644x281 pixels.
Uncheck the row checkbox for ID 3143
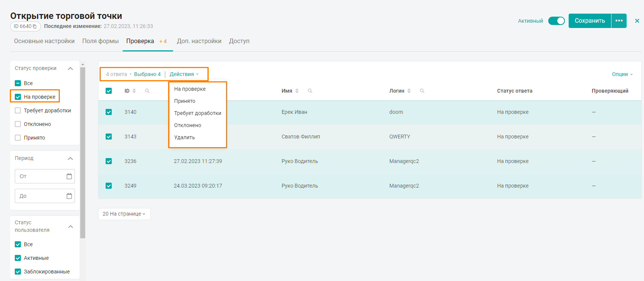click(109, 137)
